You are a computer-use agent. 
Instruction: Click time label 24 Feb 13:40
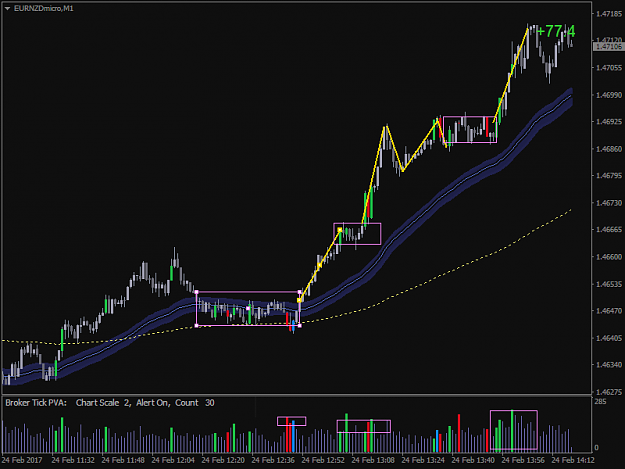[473, 460]
